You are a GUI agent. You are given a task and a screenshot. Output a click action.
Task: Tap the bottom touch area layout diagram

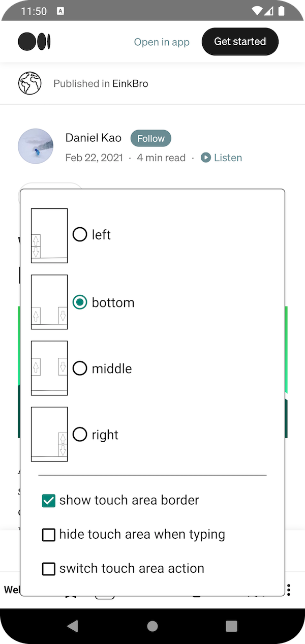pos(49,302)
